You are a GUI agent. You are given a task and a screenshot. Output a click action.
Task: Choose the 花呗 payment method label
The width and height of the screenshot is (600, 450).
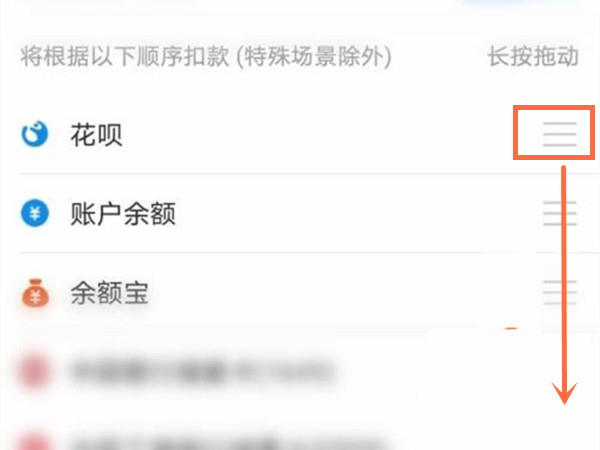[x=96, y=135]
